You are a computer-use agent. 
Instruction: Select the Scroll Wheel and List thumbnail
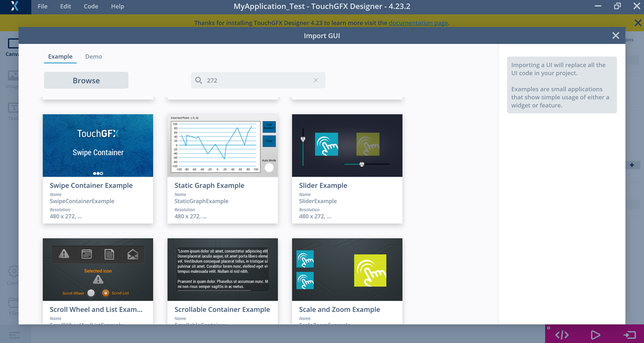(98, 270)
